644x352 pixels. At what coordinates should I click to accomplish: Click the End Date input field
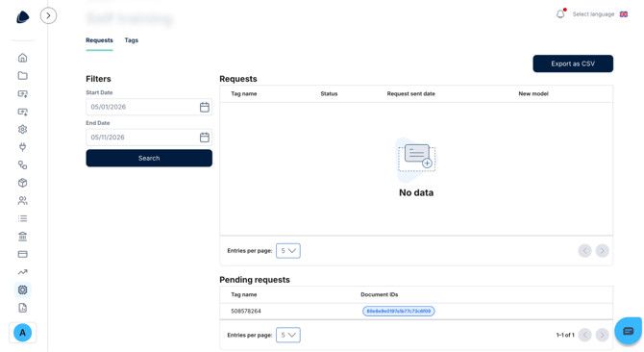click(149, 138)
